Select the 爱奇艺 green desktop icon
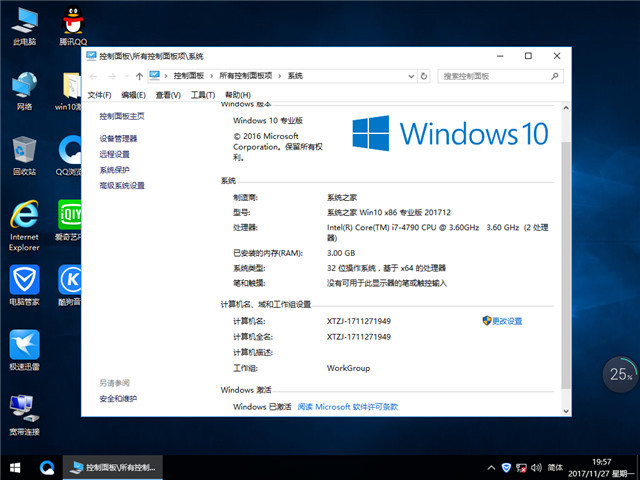This screenshot has height=480, width=640. tap(69, 221)
